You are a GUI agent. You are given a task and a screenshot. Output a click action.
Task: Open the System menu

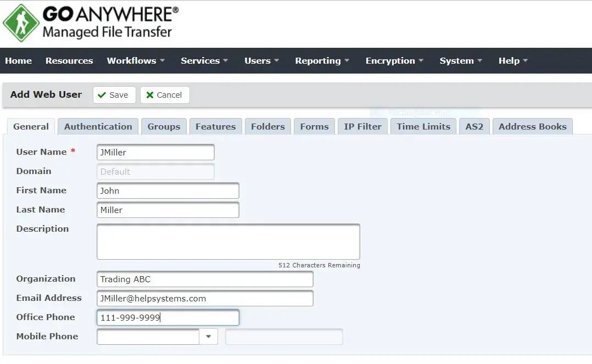point(460,61)
